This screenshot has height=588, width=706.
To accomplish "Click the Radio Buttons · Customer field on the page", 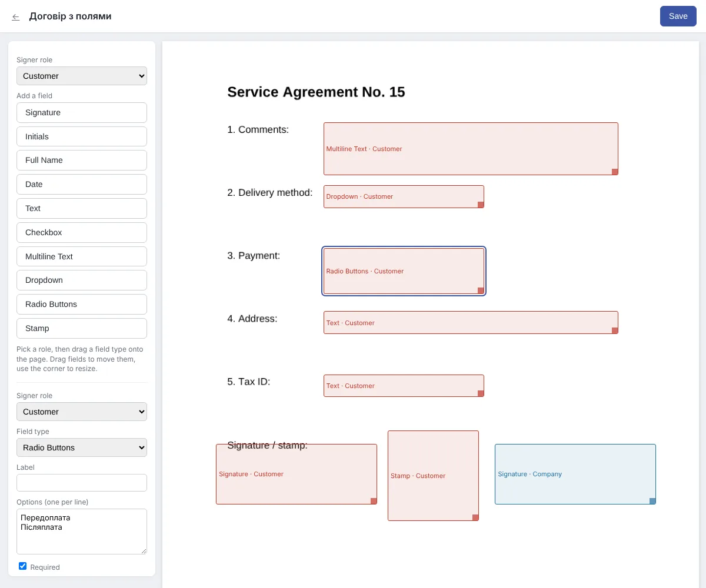I will click(x=404, y=271).
